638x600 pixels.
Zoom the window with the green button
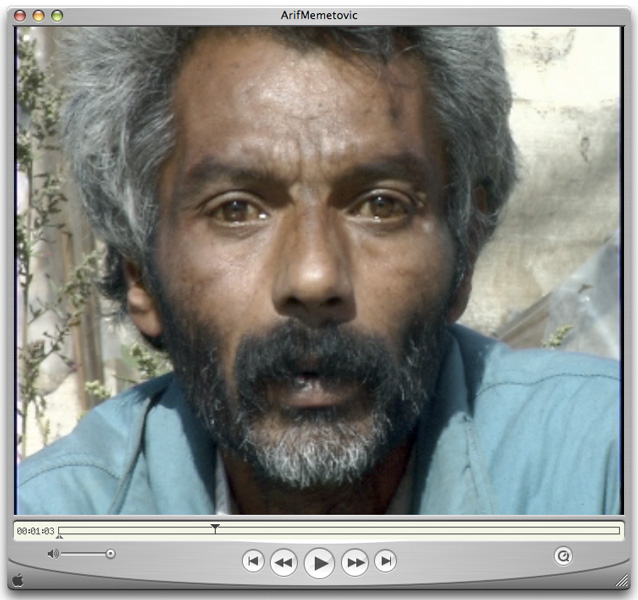click(57, 16)
